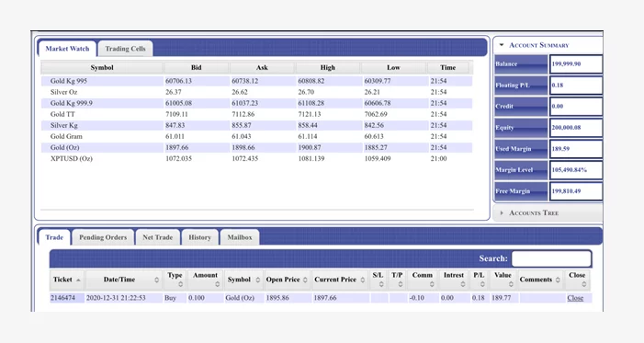Image resolution: width=644 pixels, height=343 pixels.
Task: Open the Mailbox tab
Action: coord(240,237)
